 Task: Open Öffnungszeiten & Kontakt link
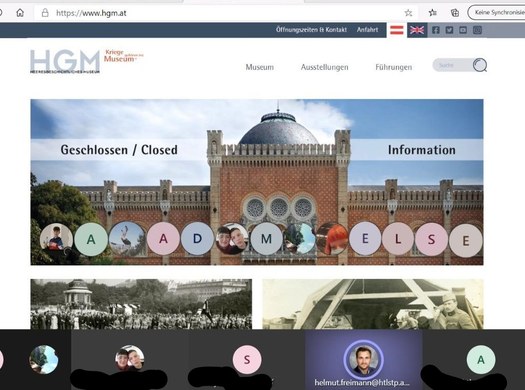click(x=311, y=30)
